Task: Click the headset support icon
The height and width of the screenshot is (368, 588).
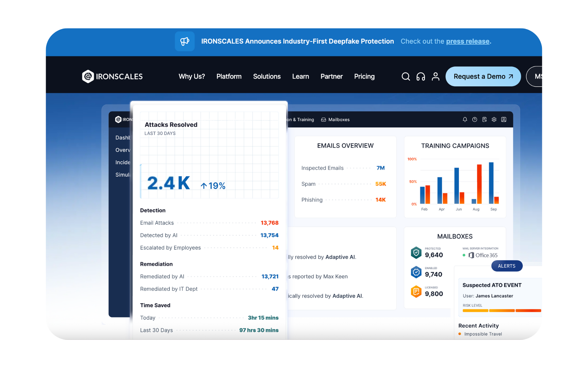Action: click(420, 76)
